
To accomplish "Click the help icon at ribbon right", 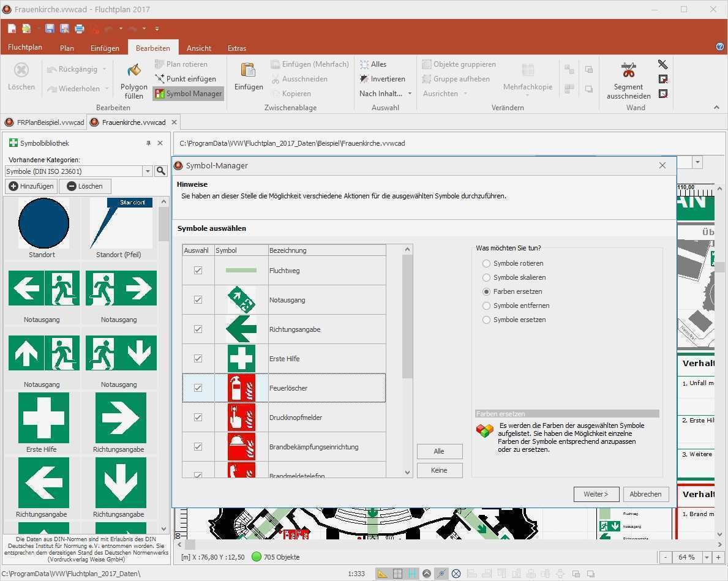I will (719, 47).
